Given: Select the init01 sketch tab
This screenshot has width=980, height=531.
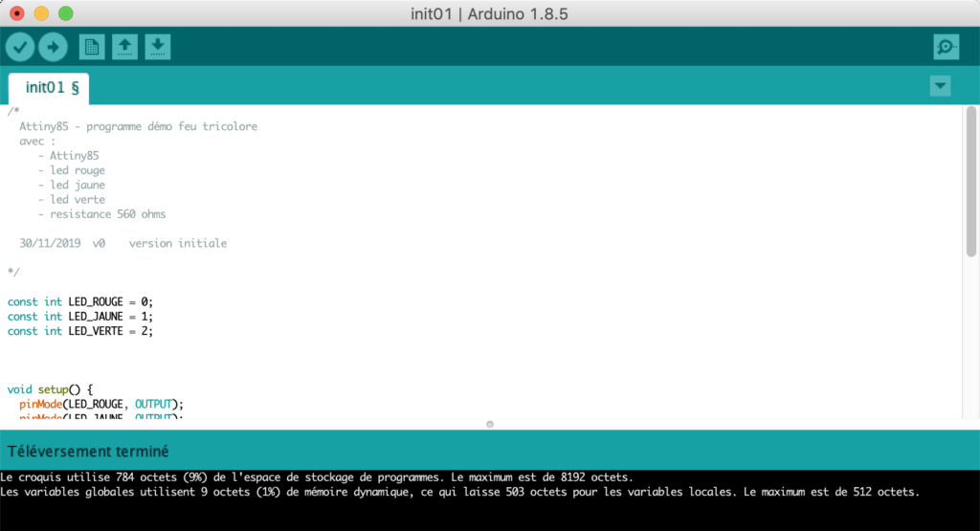Looking at the screenshot, I should (51, 87).
